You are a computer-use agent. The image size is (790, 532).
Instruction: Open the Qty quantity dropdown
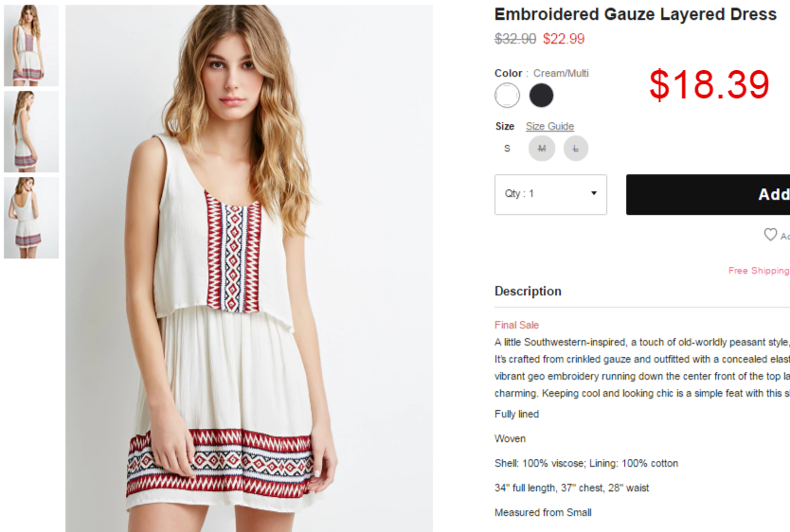(x=550, y=194)
